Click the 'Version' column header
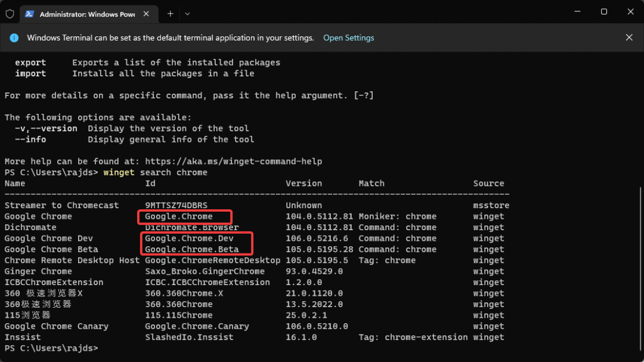The image size is (644, 362). [x=304, y=184]
